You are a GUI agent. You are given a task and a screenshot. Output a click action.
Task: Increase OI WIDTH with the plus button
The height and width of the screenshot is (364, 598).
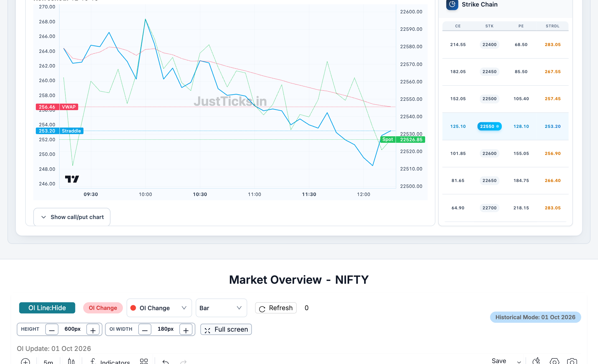186,329
